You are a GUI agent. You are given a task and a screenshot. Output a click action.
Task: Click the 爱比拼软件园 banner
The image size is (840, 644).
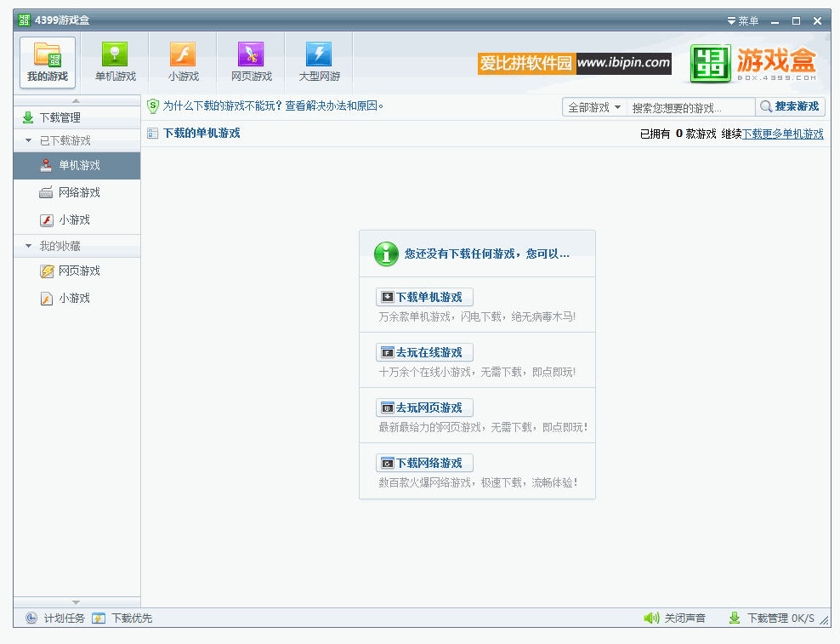coord(574,63)
